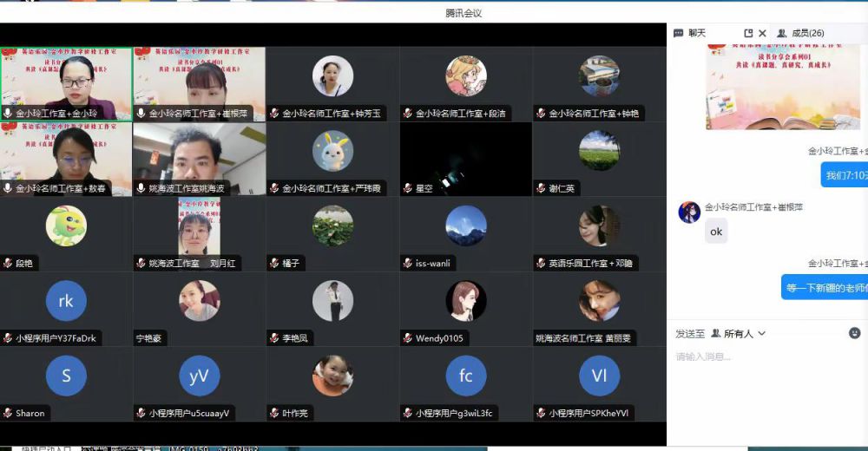Click the chat bubble icon beside 聊天

tap(679, 33)
